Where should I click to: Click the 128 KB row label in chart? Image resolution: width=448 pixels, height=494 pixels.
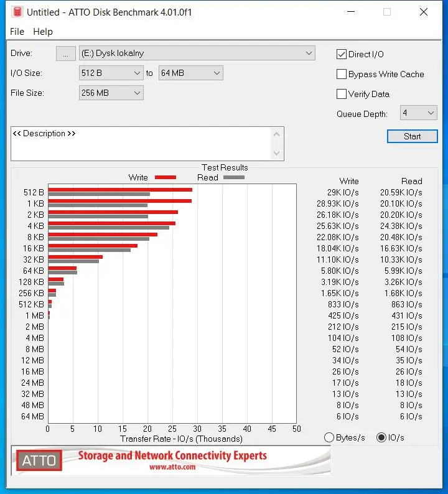point(31,282)
